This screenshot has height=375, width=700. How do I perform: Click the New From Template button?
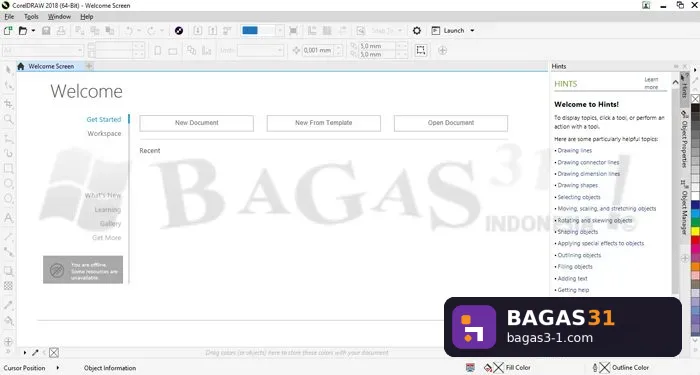point(324,123)
